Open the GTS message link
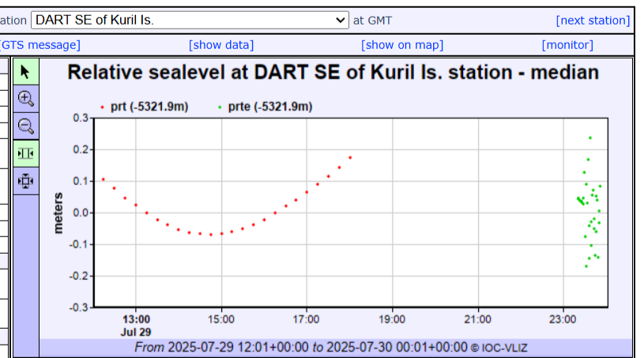644x358 pixels. (40, 45)
